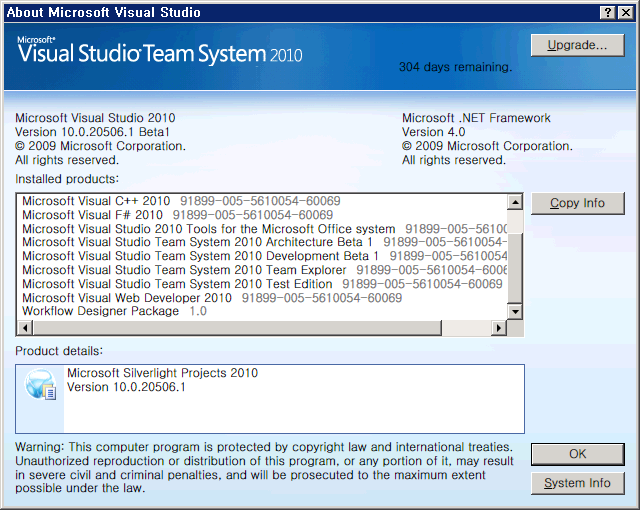Click the Upgrade... button
Screen dimensions: 640x510
[x=578, y=45]
